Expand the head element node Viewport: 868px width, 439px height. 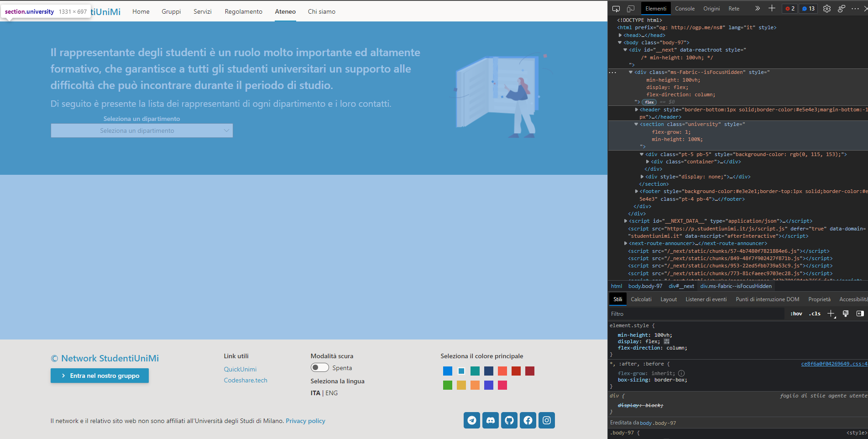pyautogui.click(x=620, y=35)
